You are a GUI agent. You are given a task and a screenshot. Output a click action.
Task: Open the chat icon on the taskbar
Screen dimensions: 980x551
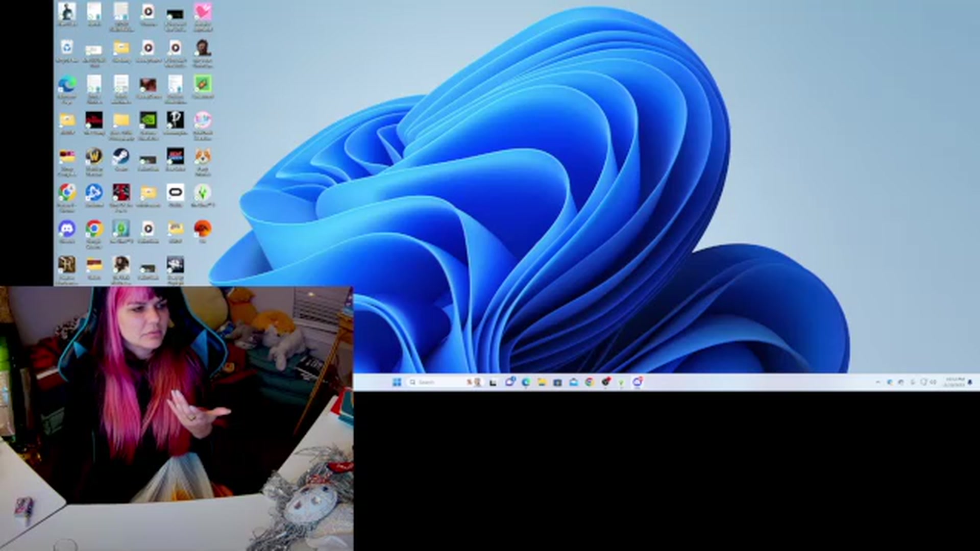tap(509, 382)
